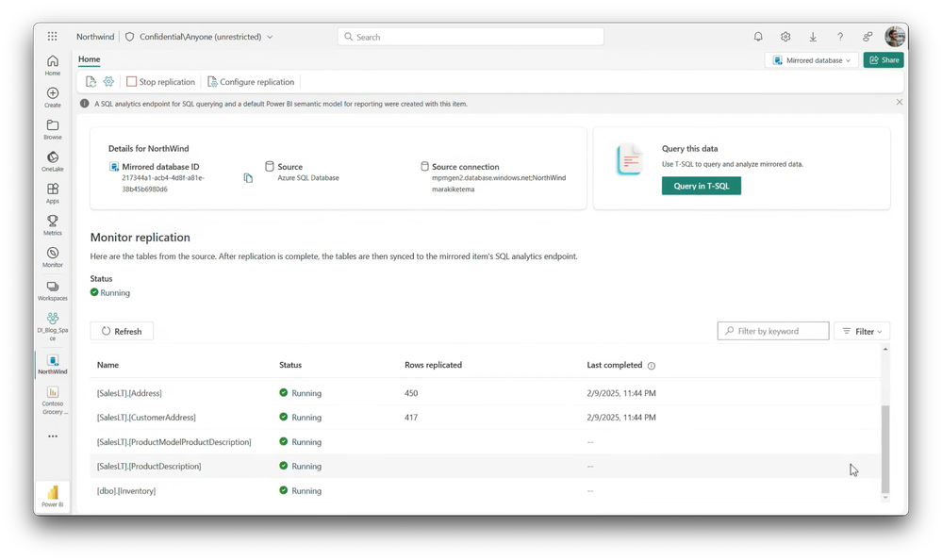
Task: Click the toolbar settings gear icon
Action: point(108,82)
